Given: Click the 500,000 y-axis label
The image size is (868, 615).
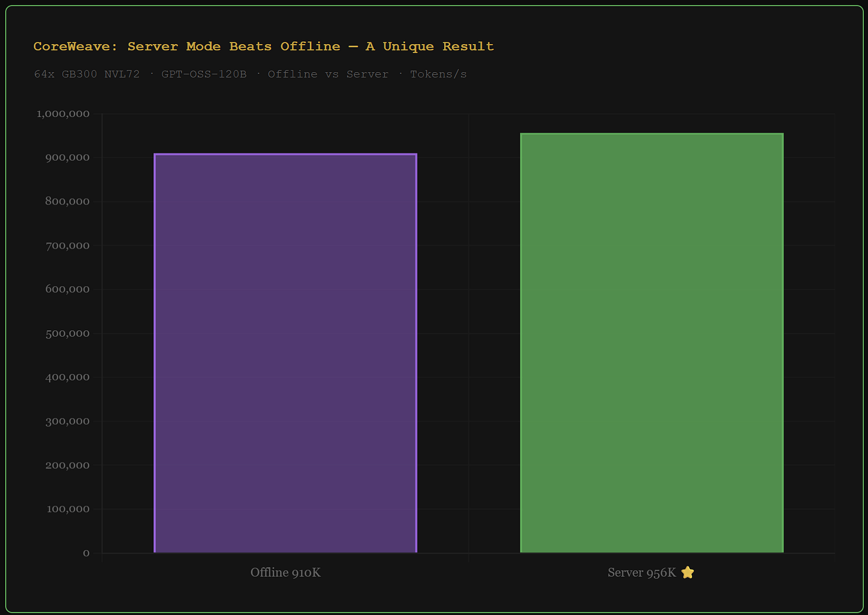Looking at the screenshot, I should click(67, 333).
